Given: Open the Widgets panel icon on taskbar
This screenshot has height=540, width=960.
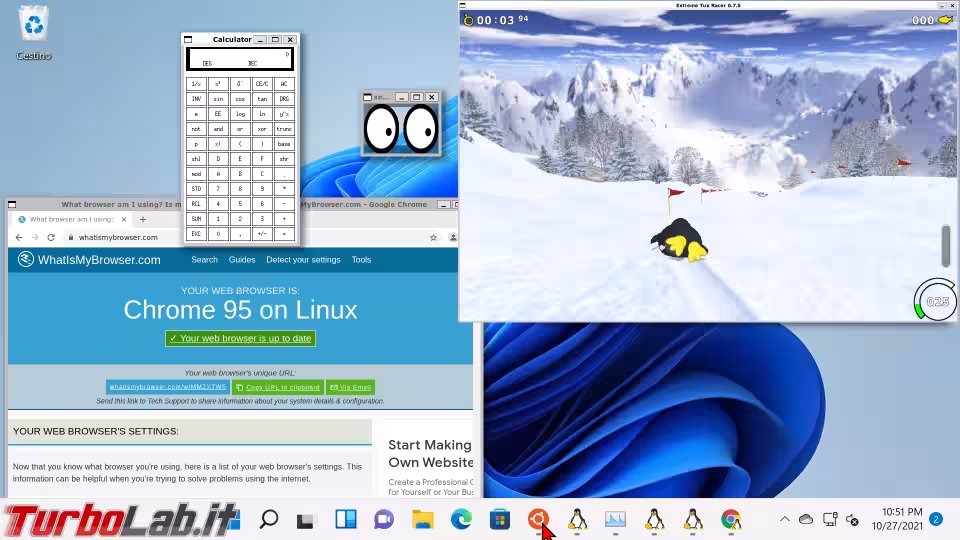Looking at the screenshot, I should click(x=346, y=519).
